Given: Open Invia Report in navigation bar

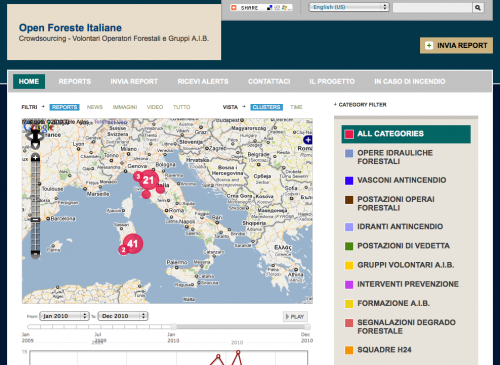Looking at the screenshot, I should click(x=134, y=81).
